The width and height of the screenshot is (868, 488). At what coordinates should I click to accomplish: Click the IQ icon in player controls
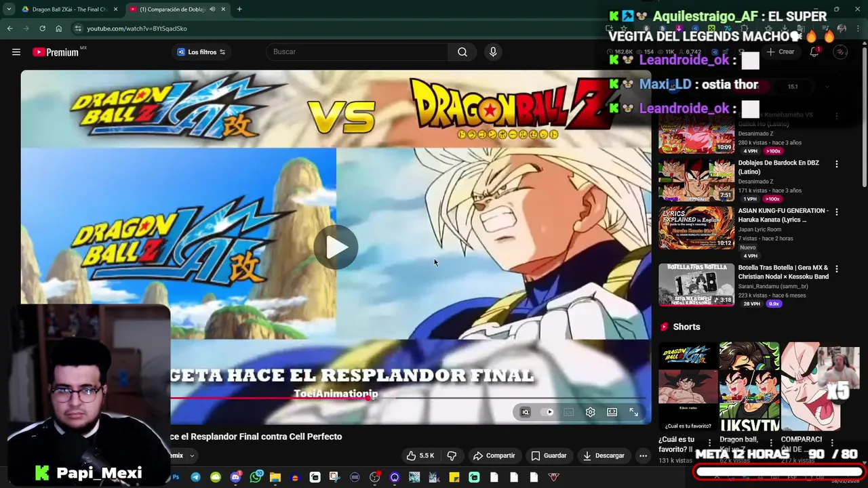[525, 412]
